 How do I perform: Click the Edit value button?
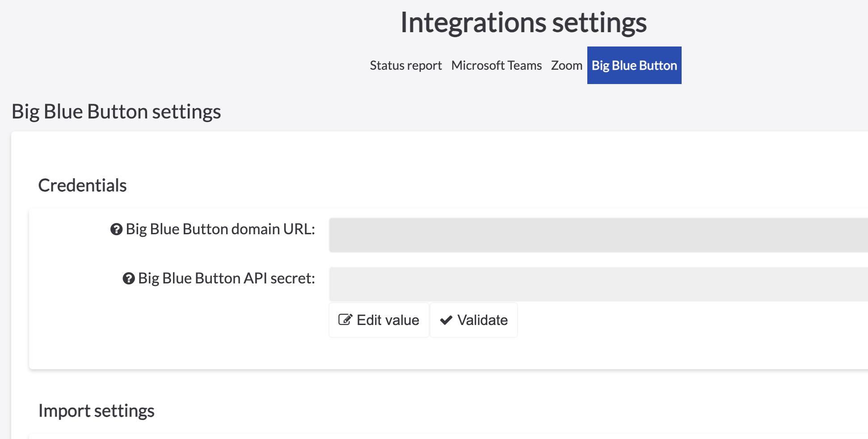point(379,320)
